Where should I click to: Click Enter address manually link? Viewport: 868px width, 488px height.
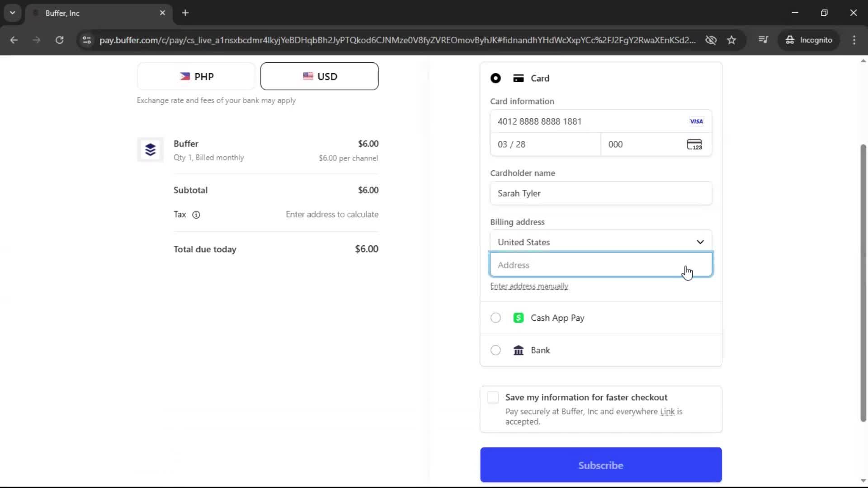pos(529,286)
